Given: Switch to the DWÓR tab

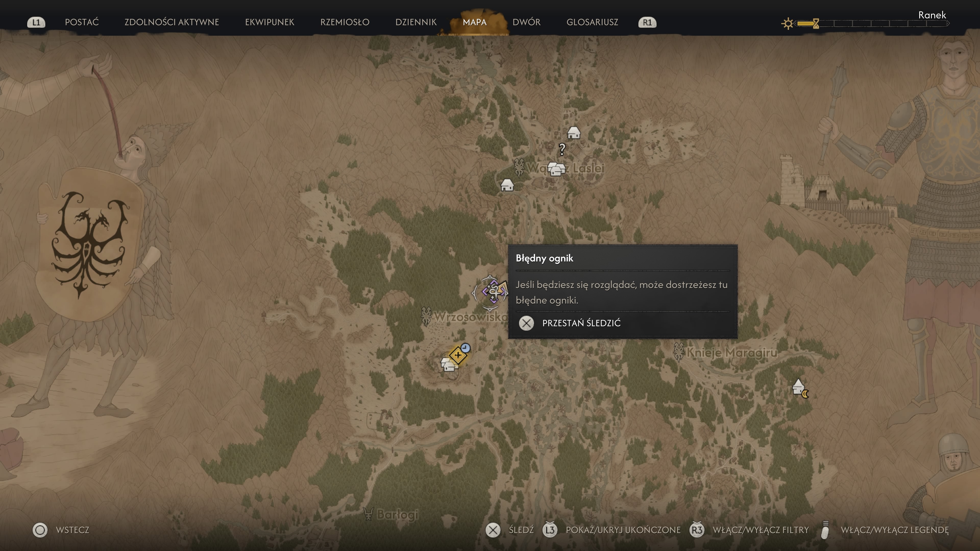Looking at the screenshot, I should pos(526,22).
